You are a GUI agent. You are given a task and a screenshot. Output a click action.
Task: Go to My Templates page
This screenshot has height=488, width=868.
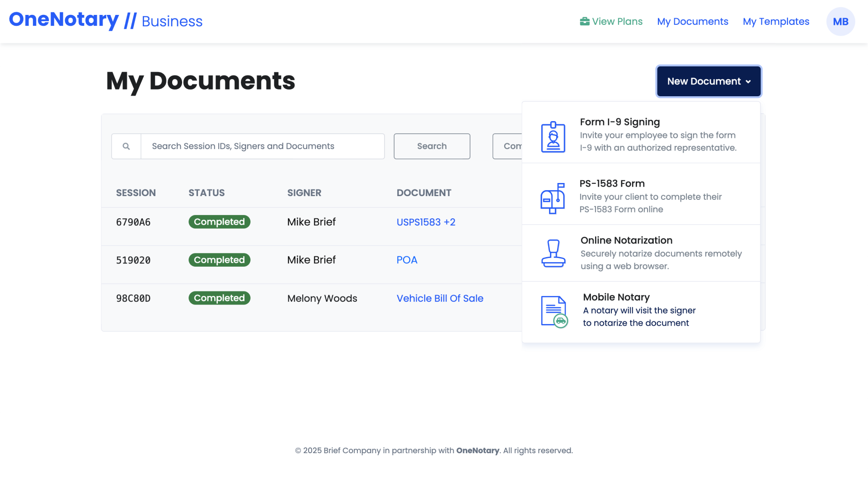(x=776, y=22)
